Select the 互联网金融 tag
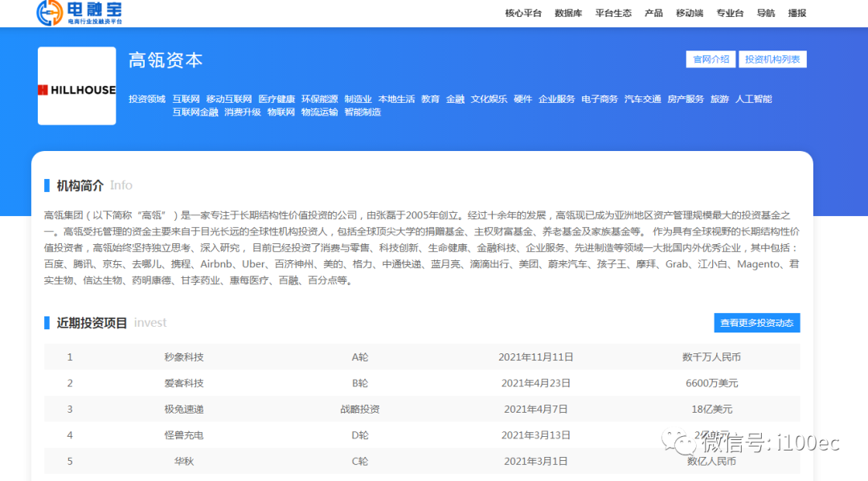This screenshot has width=868, height=481. tap(194, 112)
